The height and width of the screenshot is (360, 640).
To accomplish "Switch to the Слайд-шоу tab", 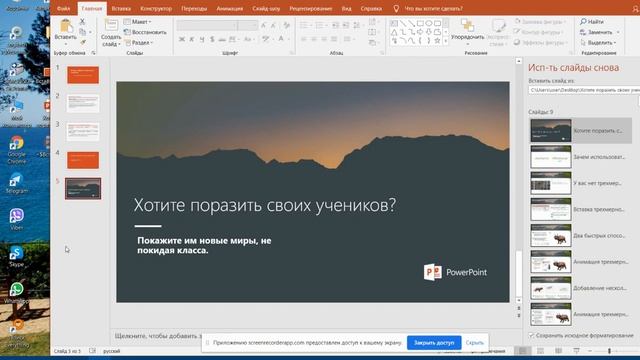I will click(x=266, y=9).
